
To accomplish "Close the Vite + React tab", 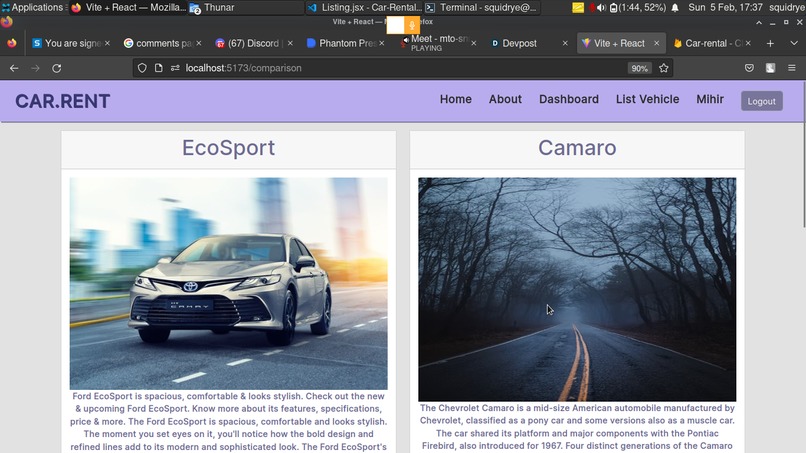I will pos(656,43).
